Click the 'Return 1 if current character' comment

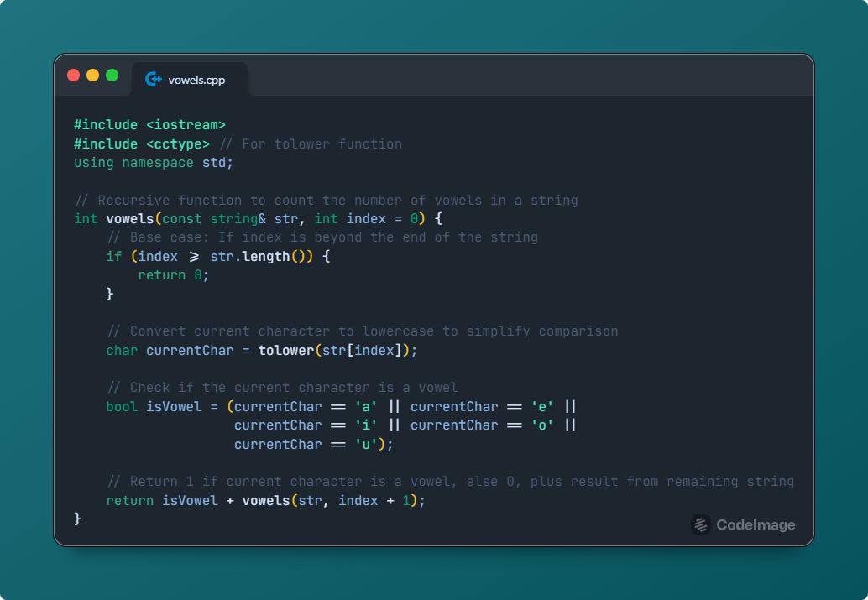(x=451, y=482)
